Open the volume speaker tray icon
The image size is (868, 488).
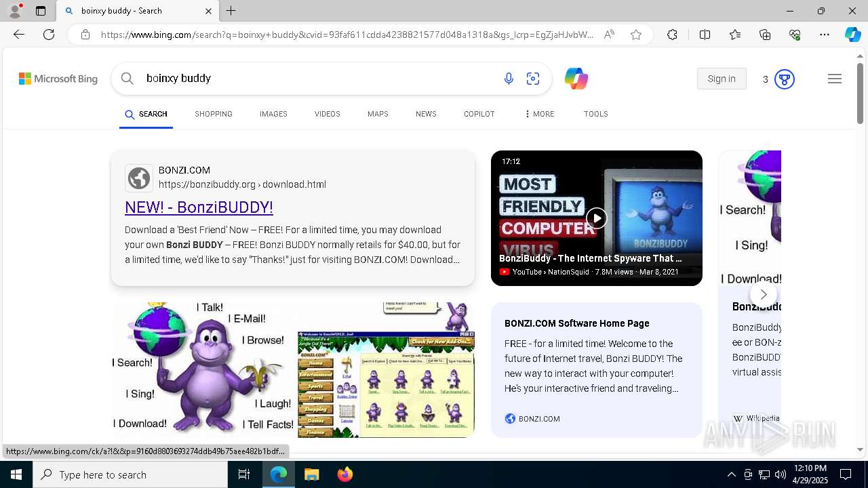[x=781, y=474]
